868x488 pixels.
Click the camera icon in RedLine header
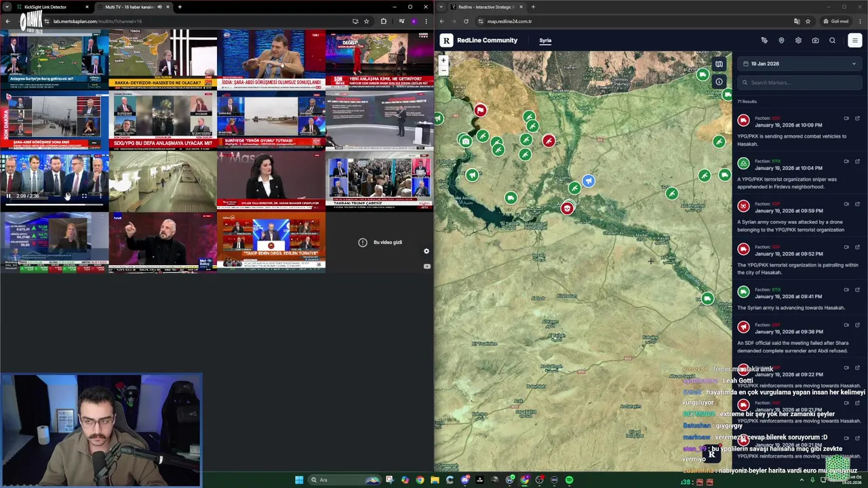click(x=815, y=41)
